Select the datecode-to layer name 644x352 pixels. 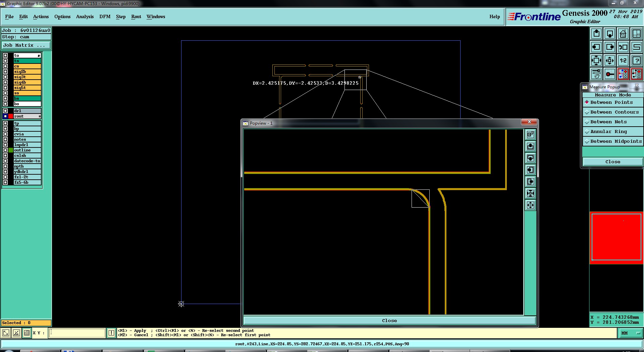pyautogui.click(x=27, y=161)
